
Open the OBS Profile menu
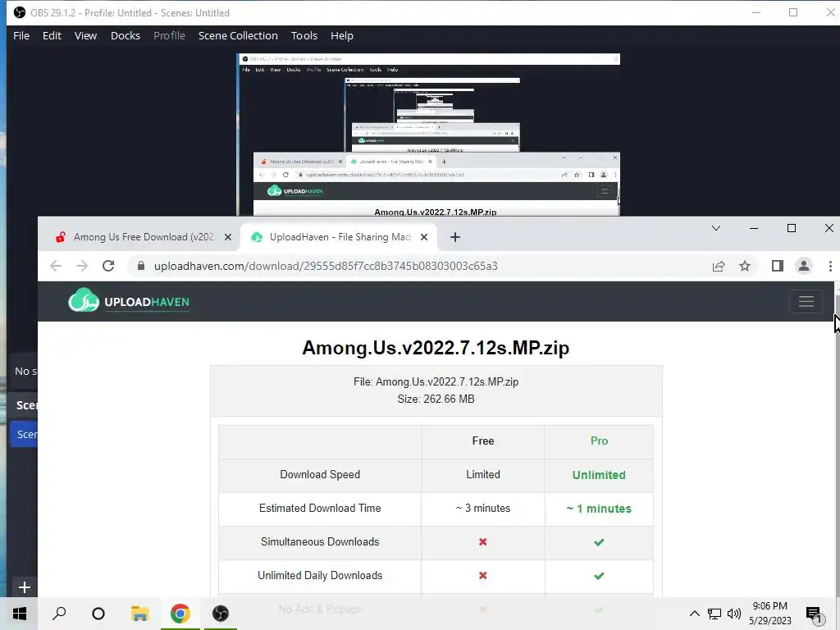[169, 36]
